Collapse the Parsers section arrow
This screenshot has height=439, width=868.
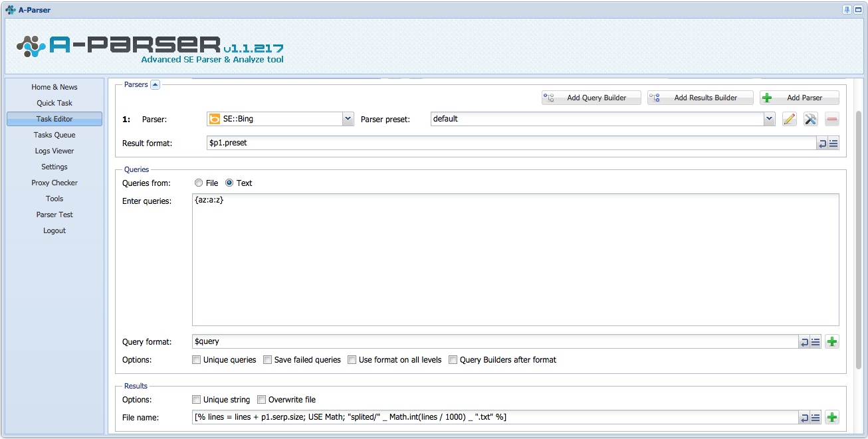click(x=155, y=84)
